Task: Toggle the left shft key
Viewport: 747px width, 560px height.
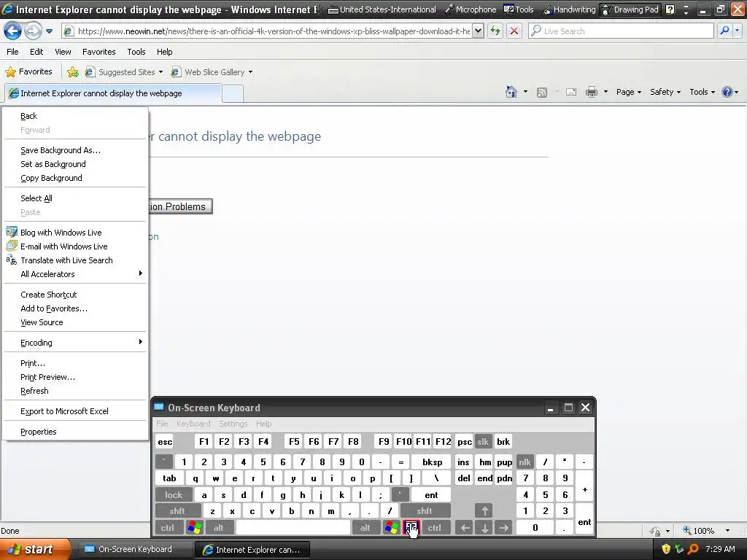Action: pos(177,511)
